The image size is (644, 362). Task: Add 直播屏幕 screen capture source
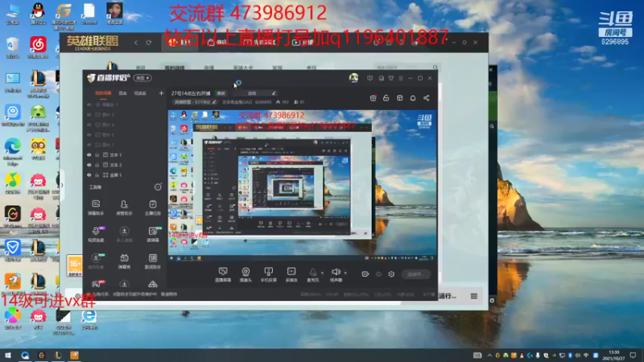tap(223, 274)
